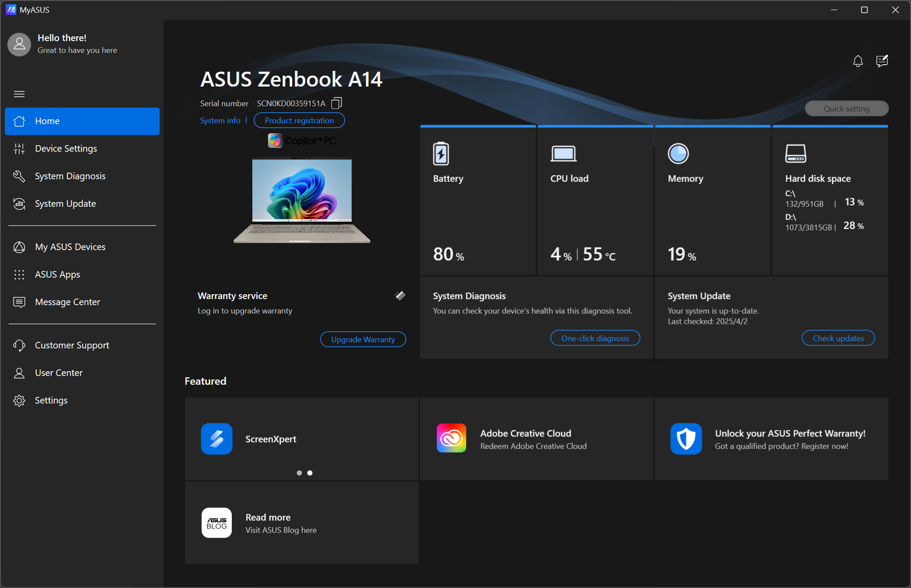The image size is (911, 588).
Task: Open the Adobe Creative Cloud icon
Action: [451, 438]
